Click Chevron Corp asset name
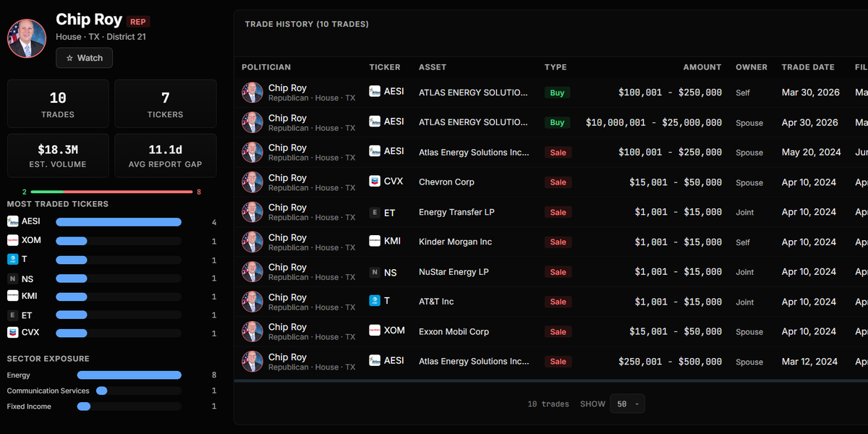This screenshot has height=434, width=868. tap(446, 182)
